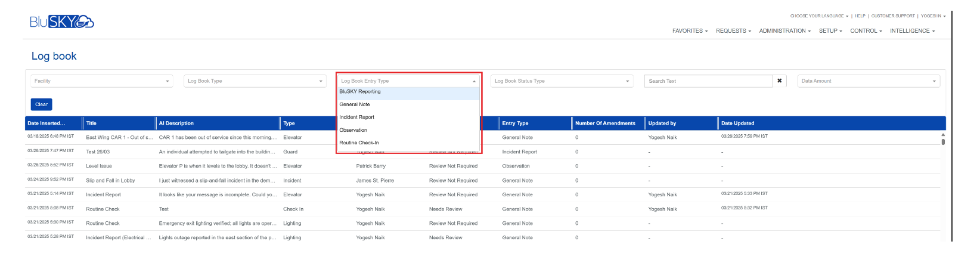Open Choose Your Language selector
Viewport: 980px width, 266px height.
click(819, 16)
